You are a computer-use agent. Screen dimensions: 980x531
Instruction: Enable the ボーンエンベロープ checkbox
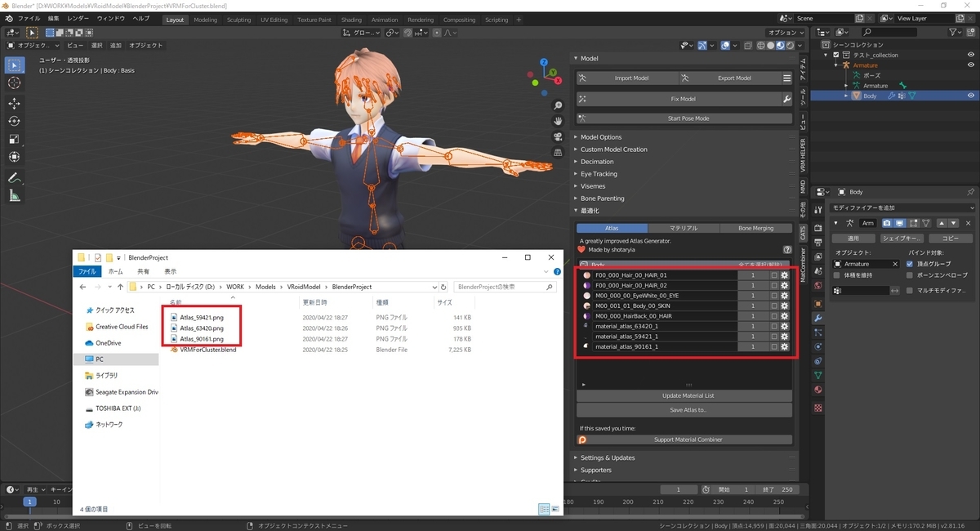[911, 275]
